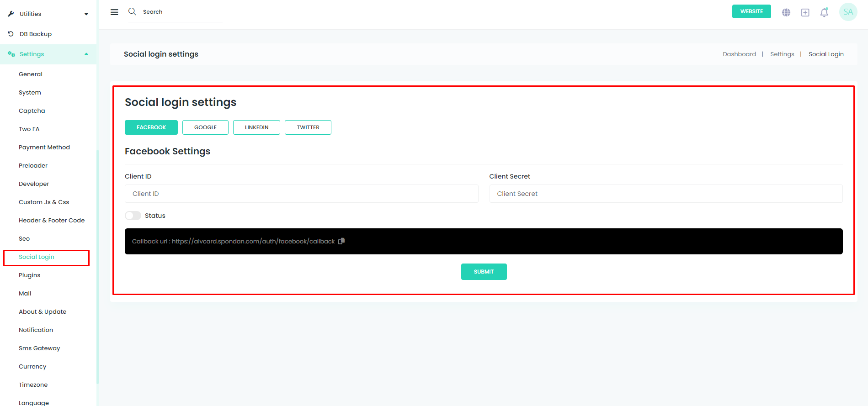Screen dimensions: 868x406
Task: Click the Website button
Action: [x=751, y=11]
